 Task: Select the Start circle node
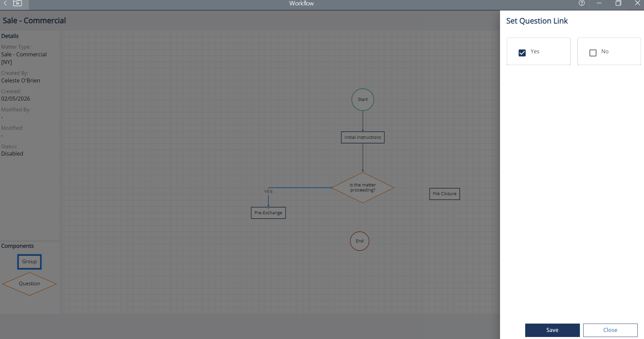point(362,100)
